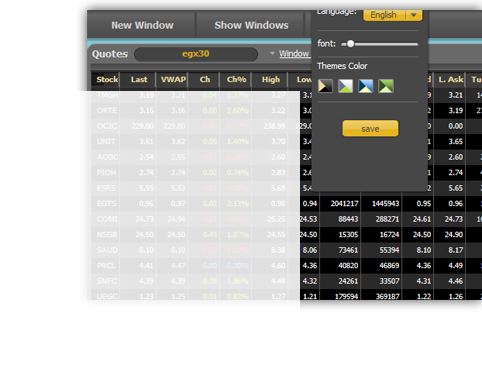Sort by the Ch column header
This screenshot has width=482, height=370.
(205, 80)
